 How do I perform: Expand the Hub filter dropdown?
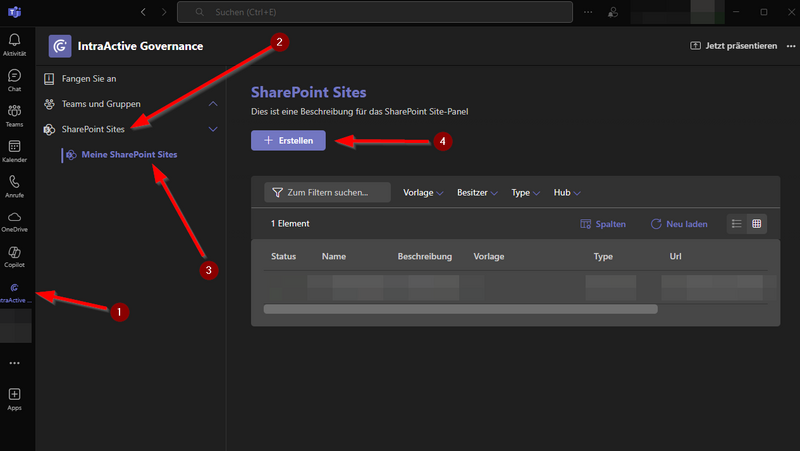567,192
